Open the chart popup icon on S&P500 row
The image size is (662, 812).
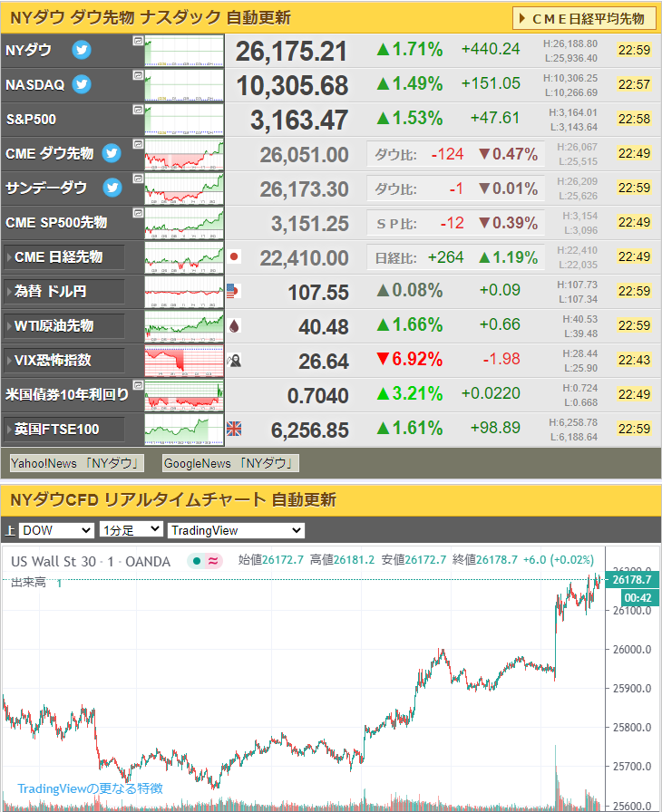click(138, 110)
